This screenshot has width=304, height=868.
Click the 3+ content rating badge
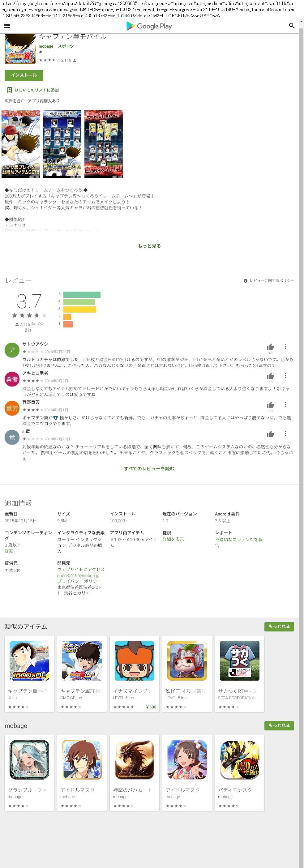(x=41, y=52)
